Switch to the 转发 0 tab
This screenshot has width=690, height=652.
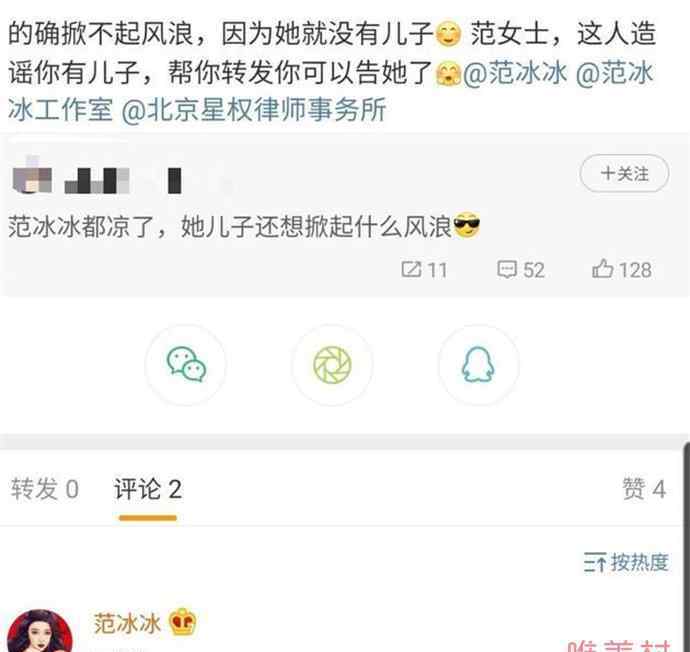pos(45,489)
